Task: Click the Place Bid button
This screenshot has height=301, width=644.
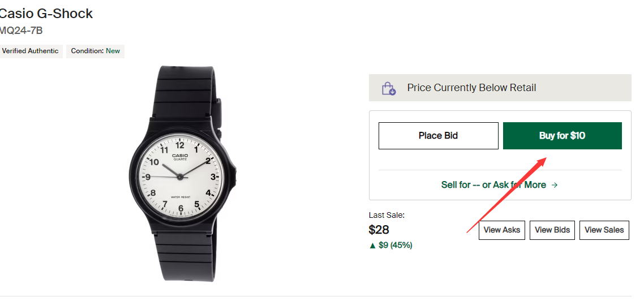Action: click(x=438, y=136)
